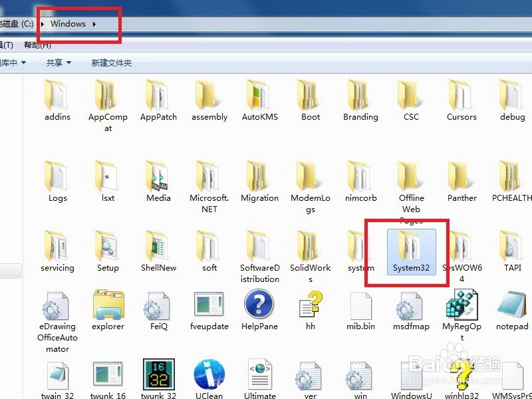532x399 pixels.
Task: Select the lsxt folder
Action: (x=108, y=181)
